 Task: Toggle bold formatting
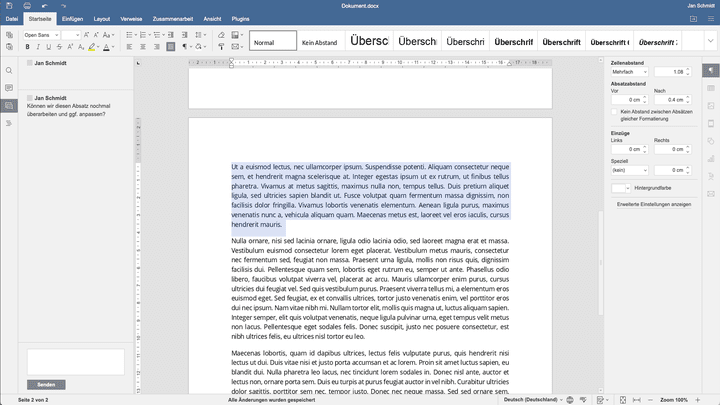coord(28,47)
